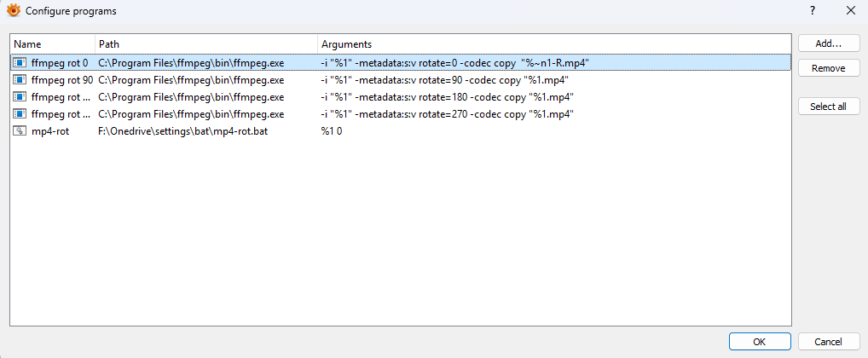Click the ffmpeg rot 0 row icon
The image size is (868, 358).
[x=20, y=62]
